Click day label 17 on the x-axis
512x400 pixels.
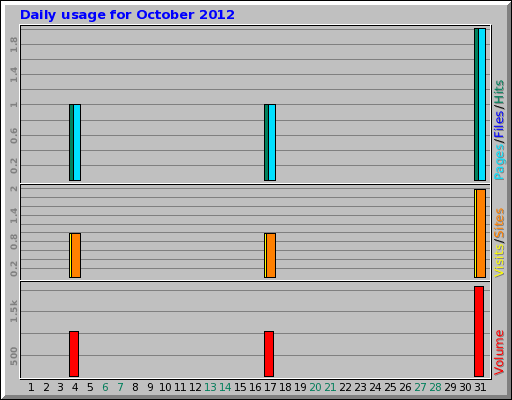point(270,387)
